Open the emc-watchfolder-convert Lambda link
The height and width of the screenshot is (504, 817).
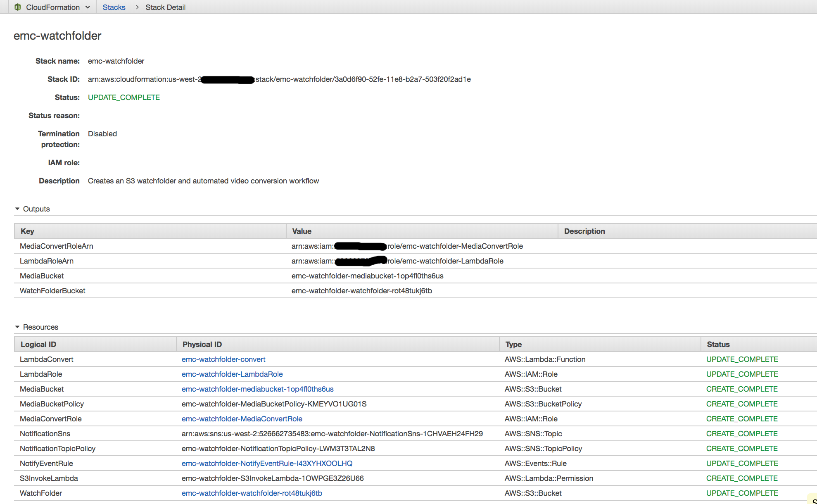tap(223, 359)
